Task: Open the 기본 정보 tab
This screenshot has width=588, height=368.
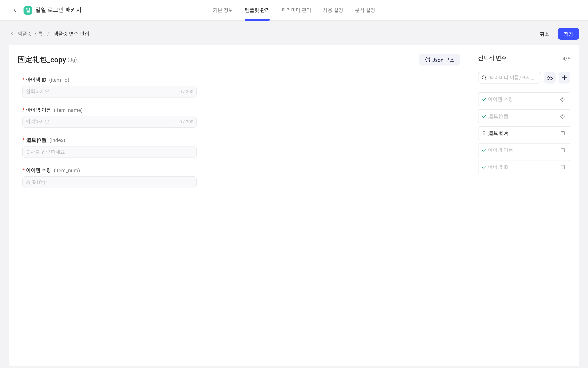Action: point(223,10)
